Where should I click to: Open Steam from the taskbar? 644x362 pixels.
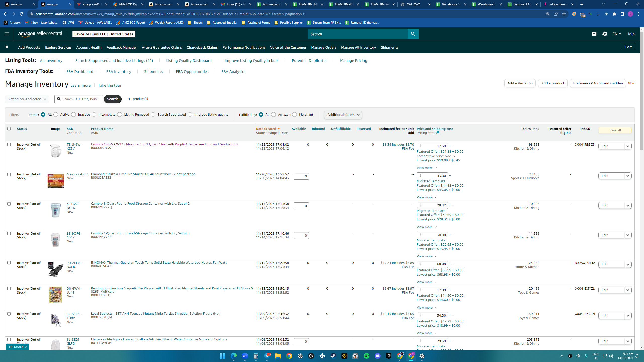pyautogui.click(x=333, y=356)
